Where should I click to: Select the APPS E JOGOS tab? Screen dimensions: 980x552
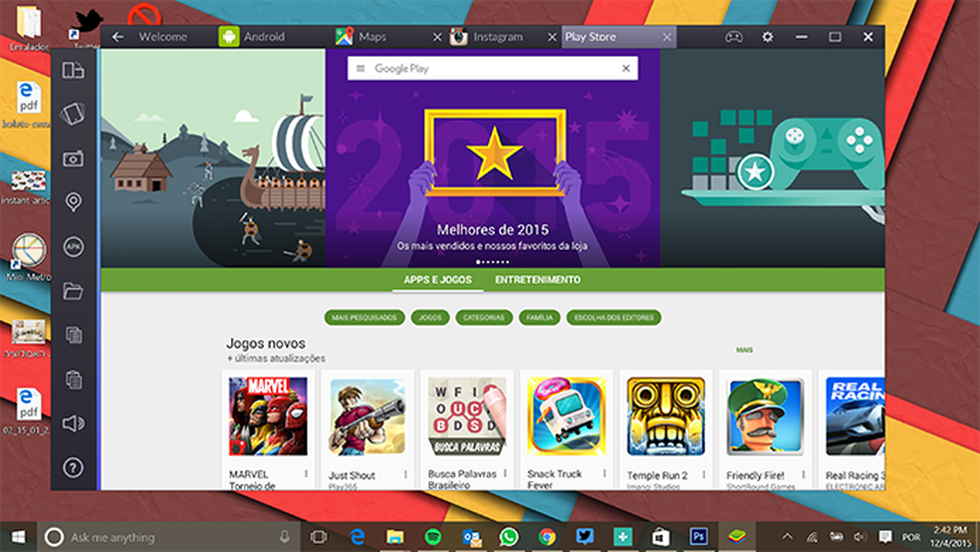point(437,279)
